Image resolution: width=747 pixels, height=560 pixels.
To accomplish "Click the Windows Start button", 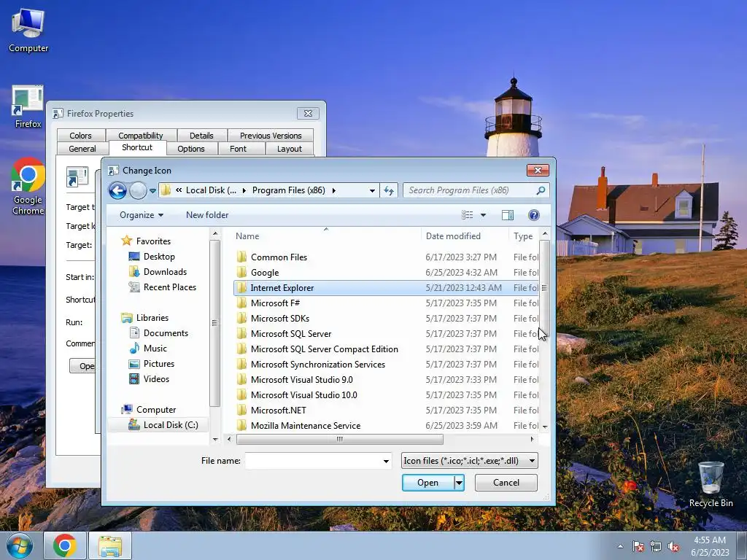I will click(x=19, y=546).
